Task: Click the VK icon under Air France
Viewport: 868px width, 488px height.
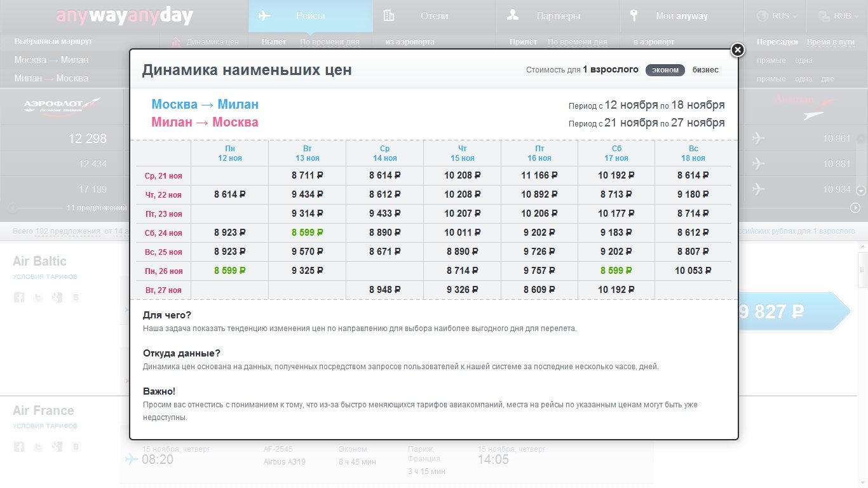Action: pyautogui.click(x=76, y=447)
